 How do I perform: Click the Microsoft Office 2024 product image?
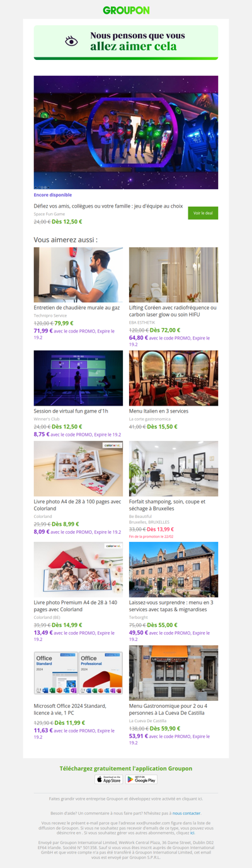click(x=78, y=673)
